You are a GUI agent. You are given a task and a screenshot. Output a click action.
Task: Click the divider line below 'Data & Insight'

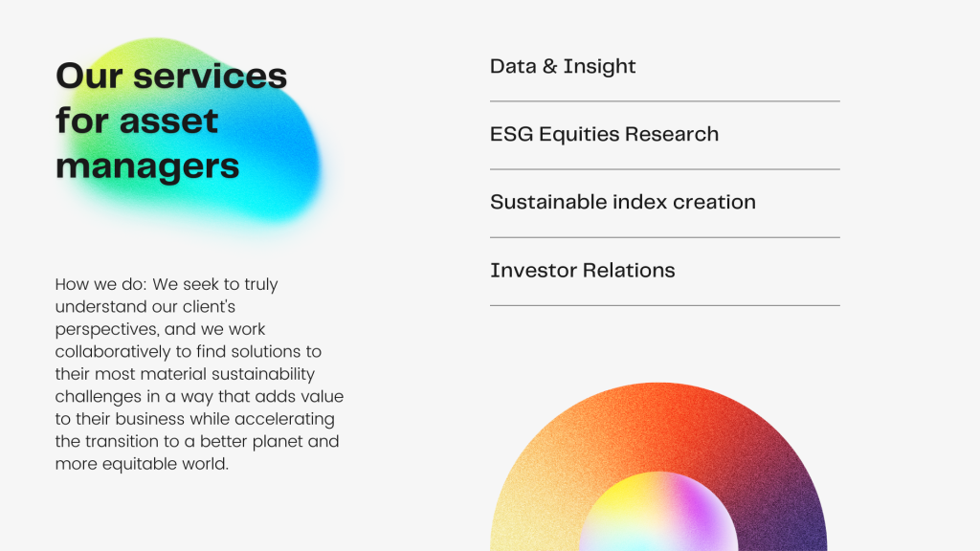664,101
